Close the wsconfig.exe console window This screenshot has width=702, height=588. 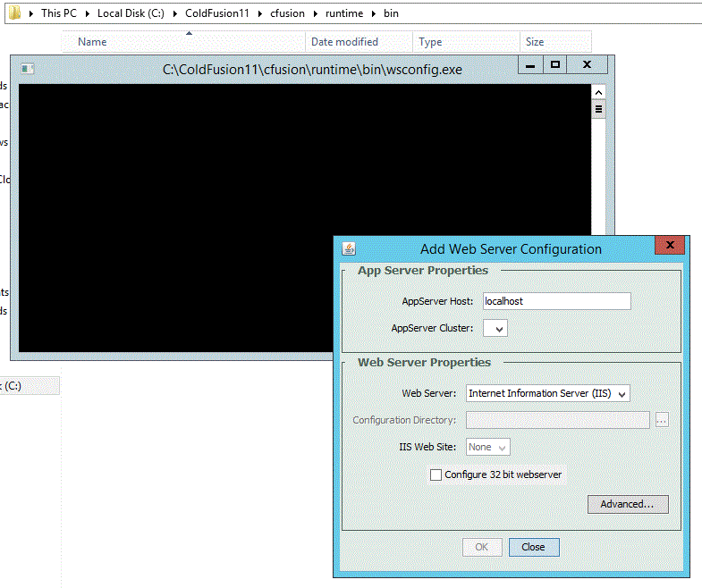(x=587, y=65)
